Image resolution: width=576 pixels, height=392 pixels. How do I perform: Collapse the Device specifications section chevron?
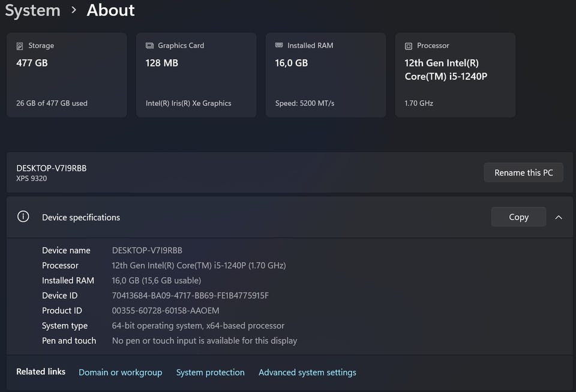click(x=559, y=218)
